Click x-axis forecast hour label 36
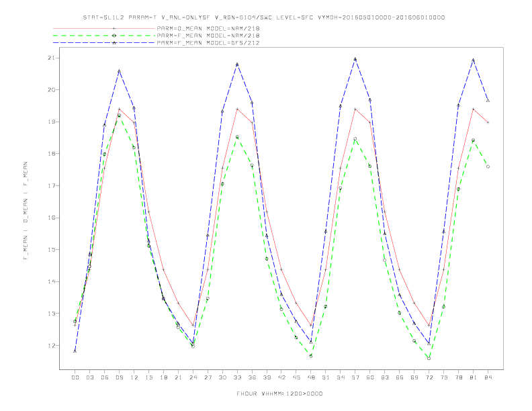Image resolution: width=532 pixels, height=411 pixels. click(252, 377)
